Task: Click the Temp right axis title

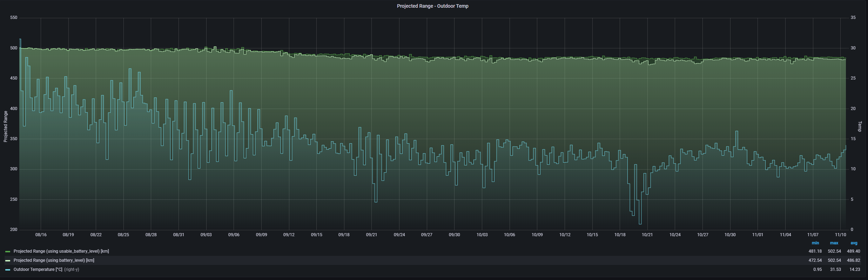Action: coord(860,127)
